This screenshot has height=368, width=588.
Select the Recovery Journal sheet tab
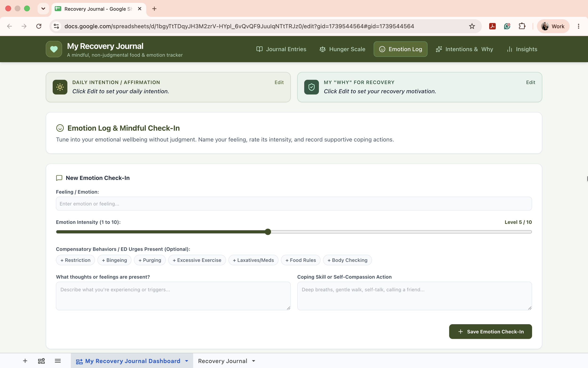point(222,361)
